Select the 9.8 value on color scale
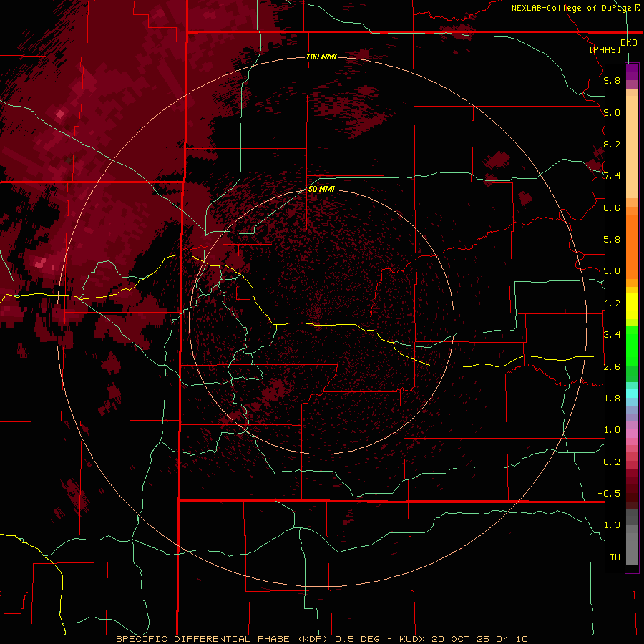Image resolution: width=644 pixels, height=644 pixels. point(612,80)
